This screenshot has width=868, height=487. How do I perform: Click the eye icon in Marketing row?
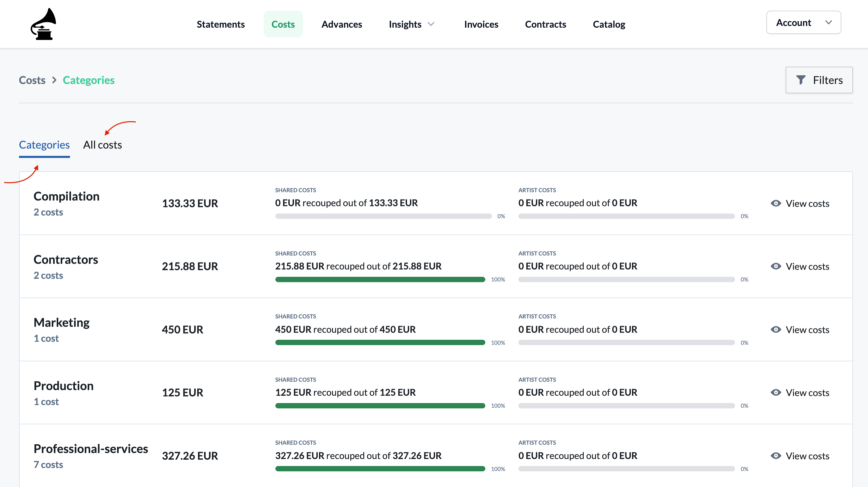click(x=776, y=329)
